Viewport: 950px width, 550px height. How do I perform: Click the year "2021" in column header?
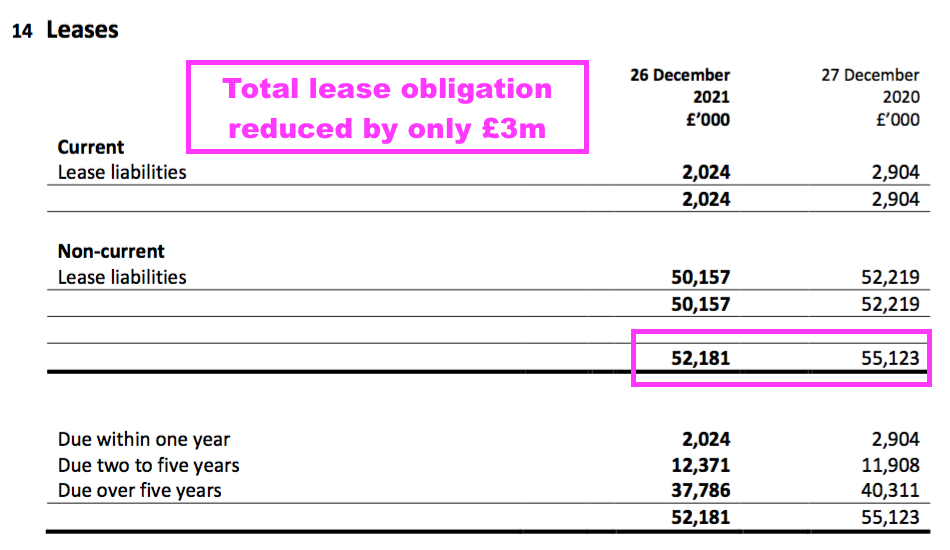711,97
